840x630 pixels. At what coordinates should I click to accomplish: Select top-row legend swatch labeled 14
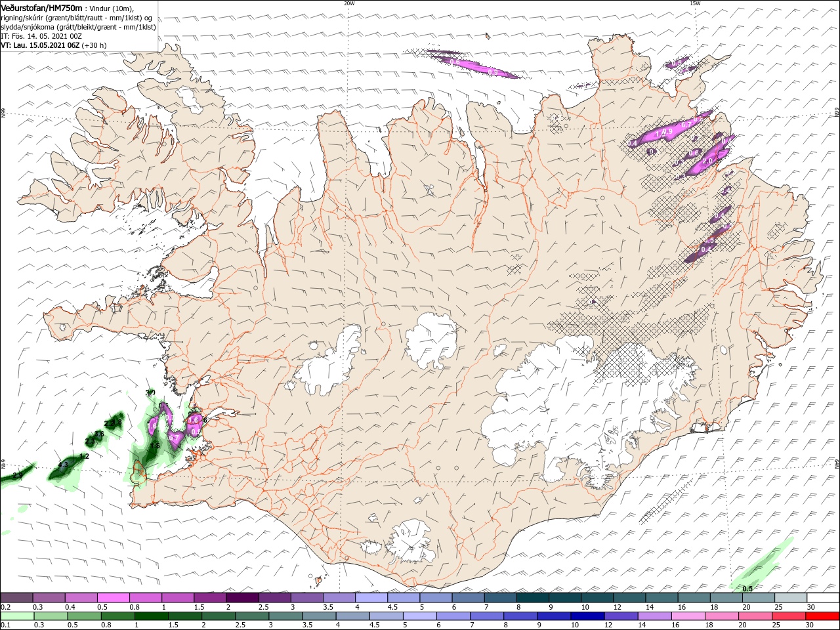click(662, 598)
